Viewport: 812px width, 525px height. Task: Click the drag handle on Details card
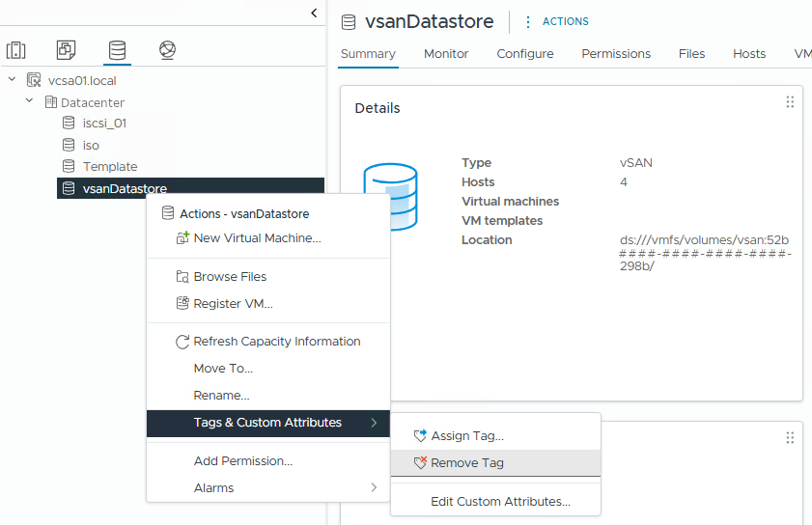coord(790,102)
